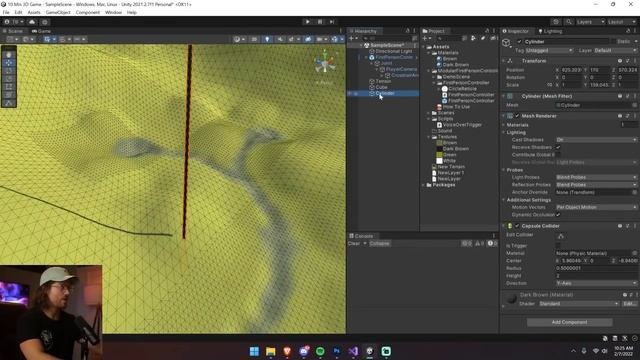This screenshot has height=360, width=640.
Task: Open Cast Shadows dropdown
Action: pyautogui.click(x=596, y=140)
